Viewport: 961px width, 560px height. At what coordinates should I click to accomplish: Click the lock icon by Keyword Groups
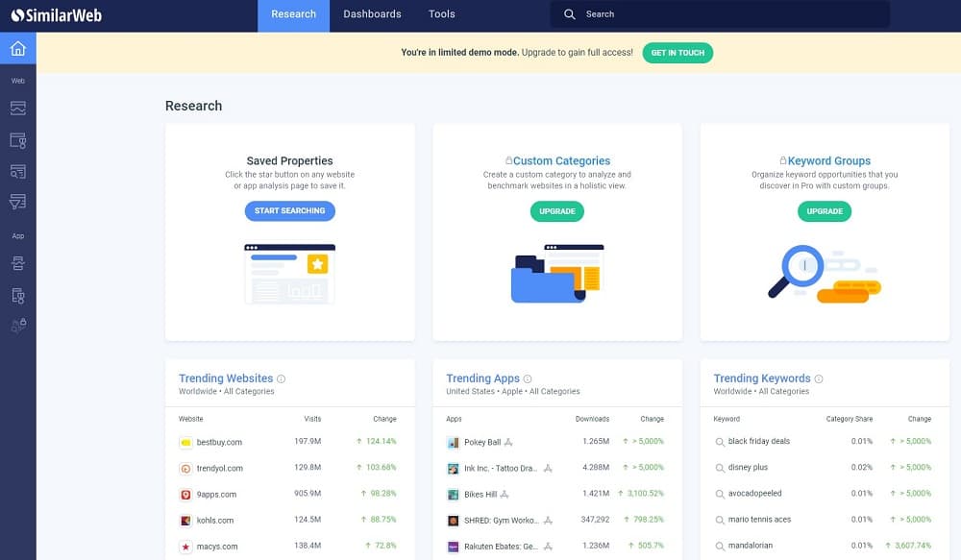[x=782, y=160]
